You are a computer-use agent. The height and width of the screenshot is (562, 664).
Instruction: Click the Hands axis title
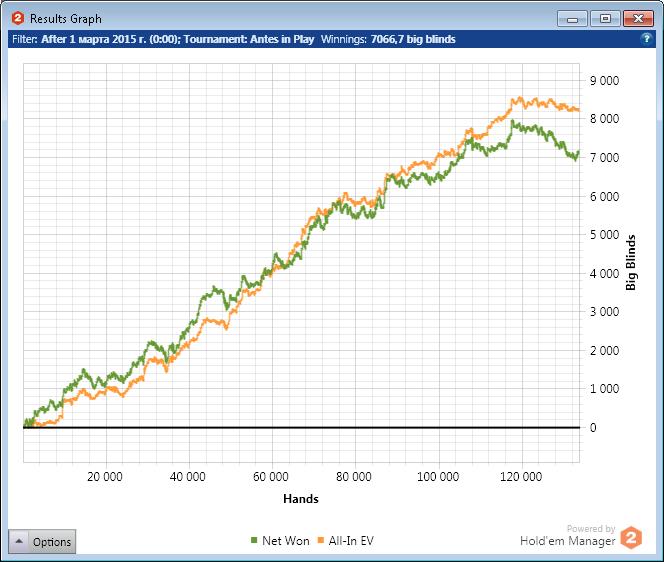pos(301,499)
